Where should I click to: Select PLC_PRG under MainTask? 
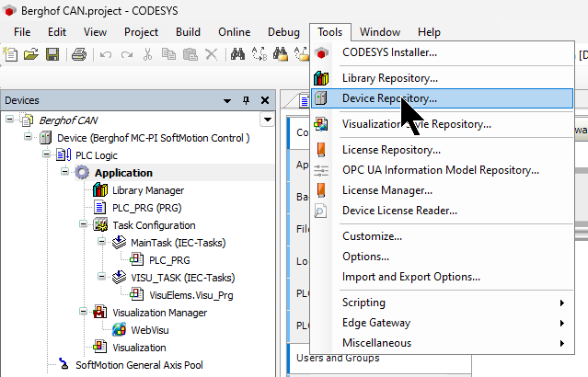[169, 260]
